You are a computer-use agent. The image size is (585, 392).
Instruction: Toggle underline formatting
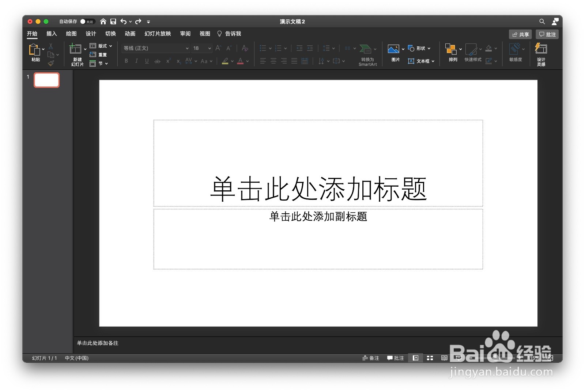pos(146,61)
